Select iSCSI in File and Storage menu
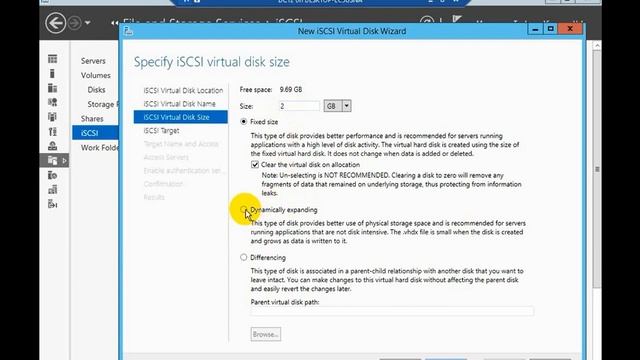 click(x=96, y=133)
